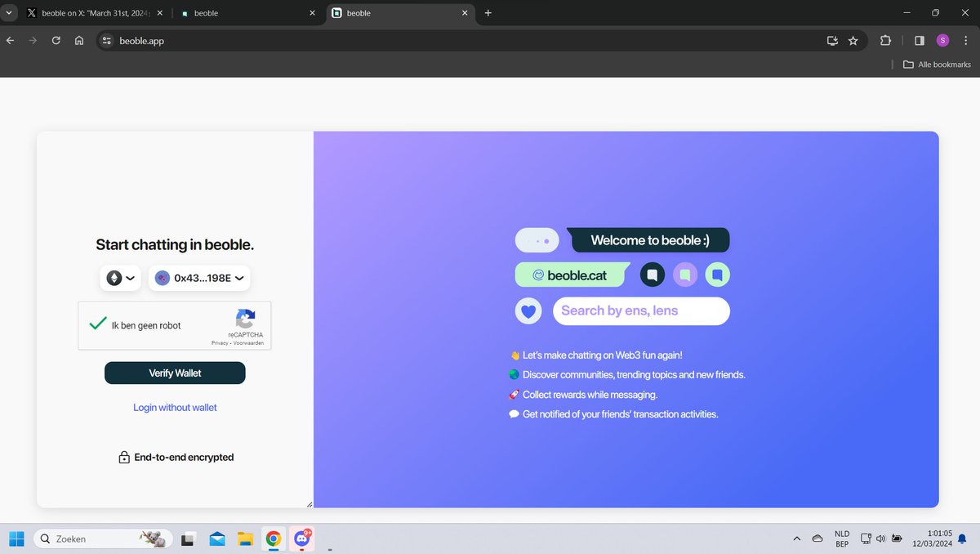Open the volume speaker tray icon
The width and height of the screenshot is (980, 554).
click(x=881, y=538)
